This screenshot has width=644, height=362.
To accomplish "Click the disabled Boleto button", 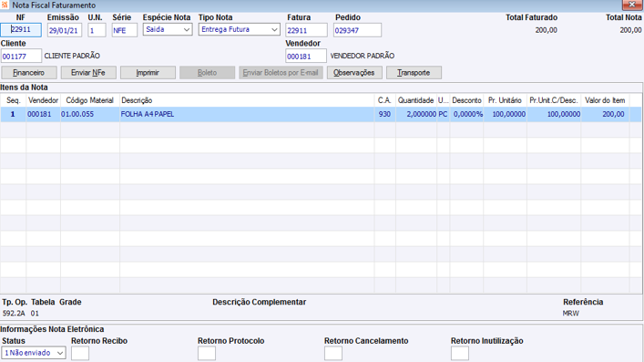I will tap(207, 73).
